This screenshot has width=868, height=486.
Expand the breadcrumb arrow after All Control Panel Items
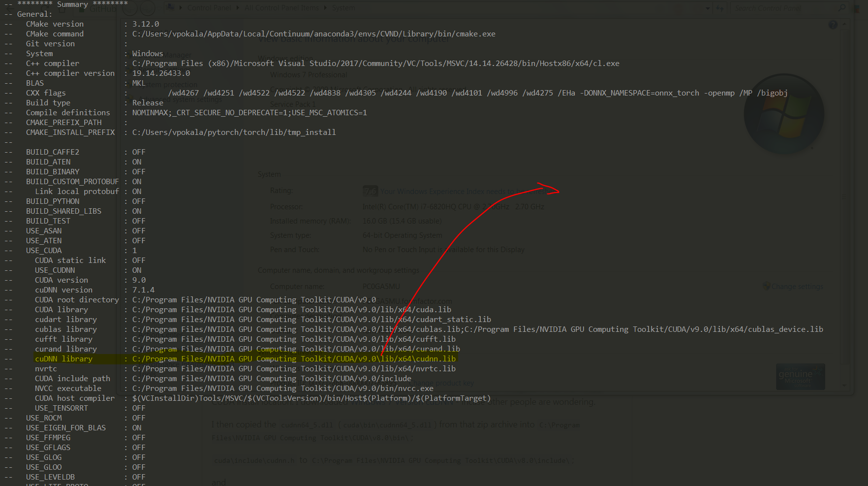[326, 7]
